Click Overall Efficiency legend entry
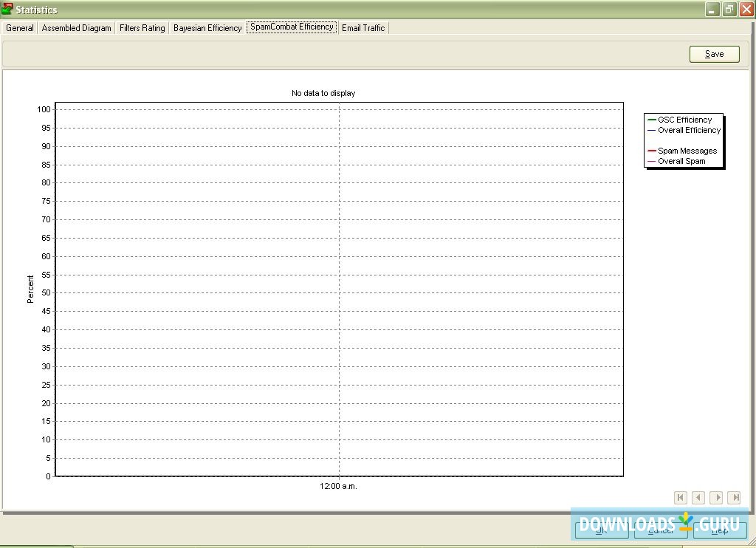This screenshot has height=548, width=756. (684, 130)
